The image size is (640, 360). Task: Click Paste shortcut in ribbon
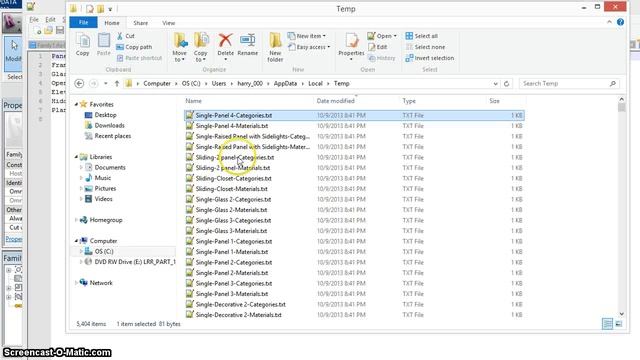point(139,58)
